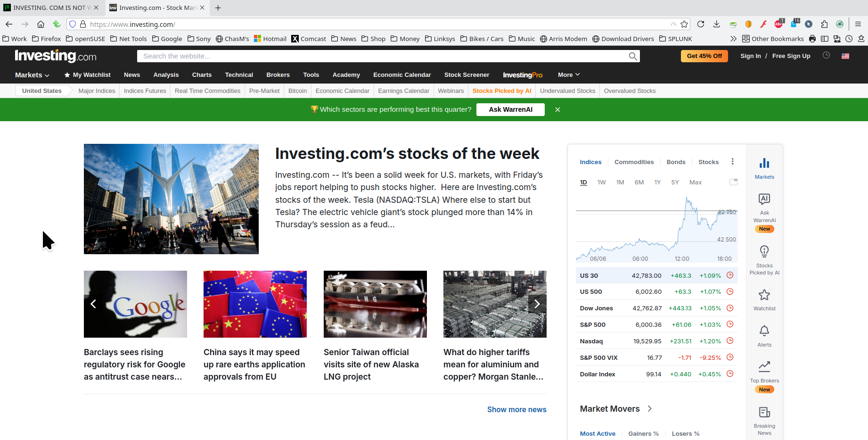Click the browser home icon
The image size is (868, 440).
click(41, 24)
